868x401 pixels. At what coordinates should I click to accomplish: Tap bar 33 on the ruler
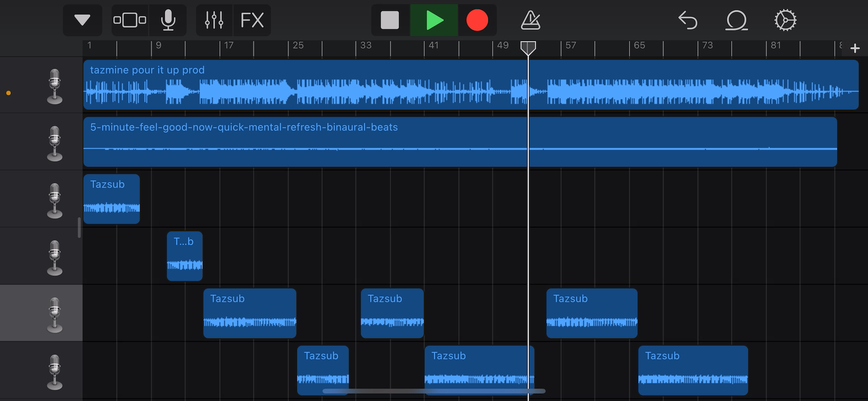click(x=366, y=45)
